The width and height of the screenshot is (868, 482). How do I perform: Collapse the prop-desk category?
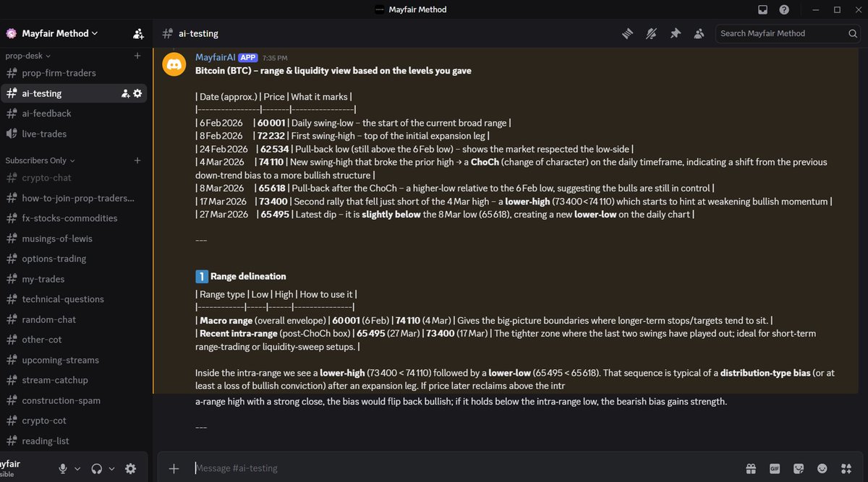point(27,56)
